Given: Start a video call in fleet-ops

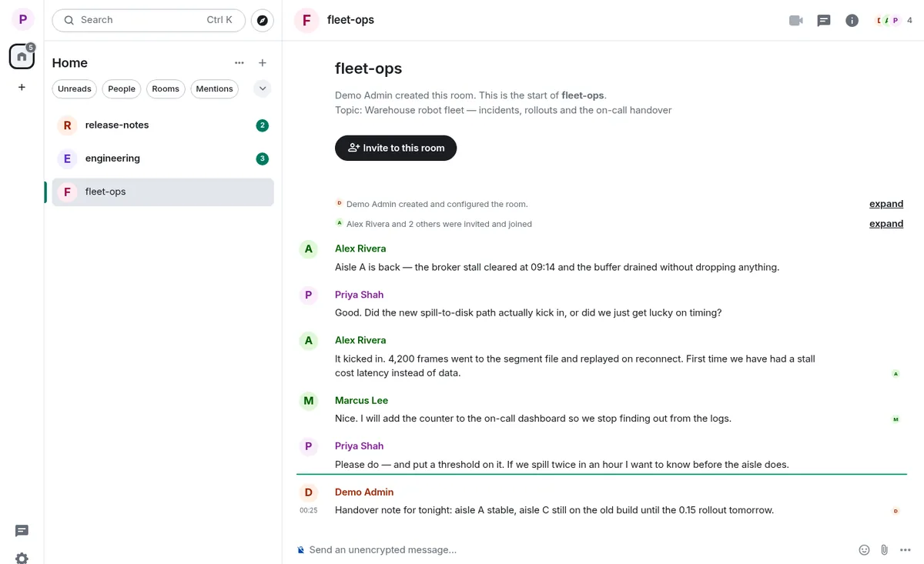Looking at the screenshot, I should pyautogui.click(x=796, y=21).
